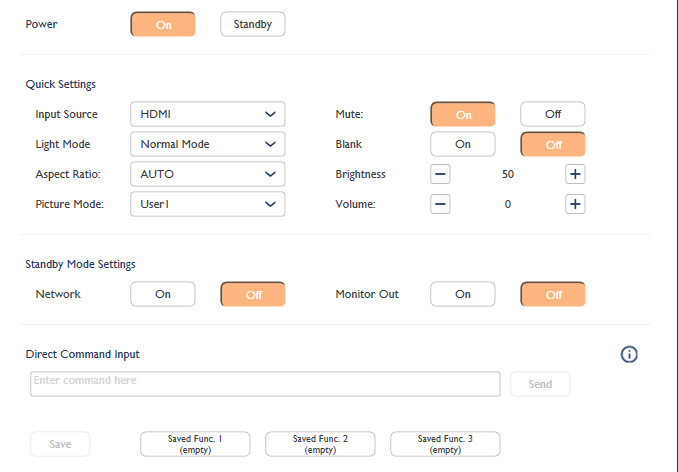Lower Volume using the minus button
The height and width of the screenshot is (472, 678).
tap(441, 204)
